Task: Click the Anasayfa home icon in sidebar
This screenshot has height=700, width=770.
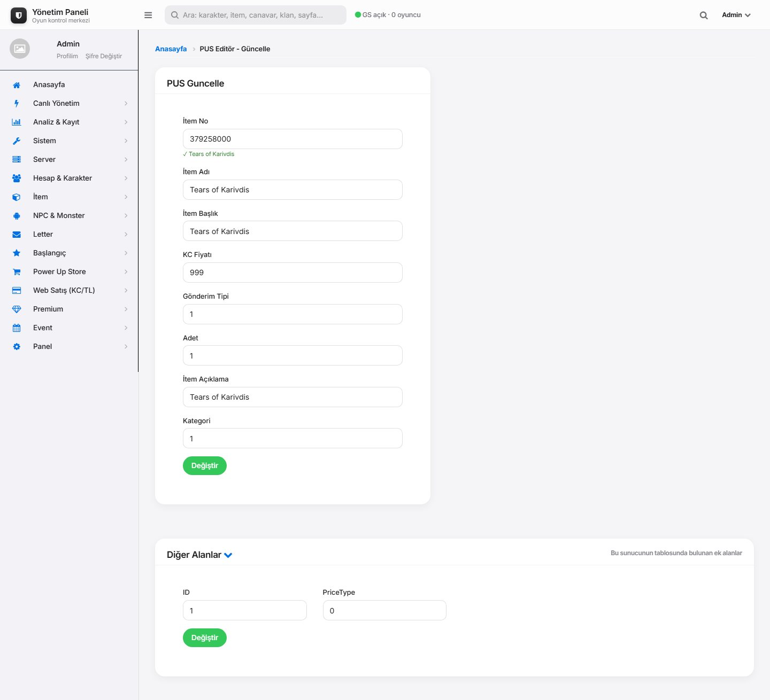Action: coord(17,85)
